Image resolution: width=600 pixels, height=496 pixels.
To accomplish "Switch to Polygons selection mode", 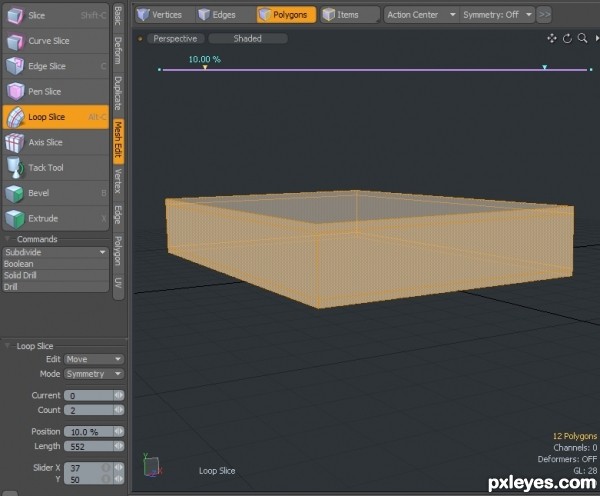I will click(287, 15).
